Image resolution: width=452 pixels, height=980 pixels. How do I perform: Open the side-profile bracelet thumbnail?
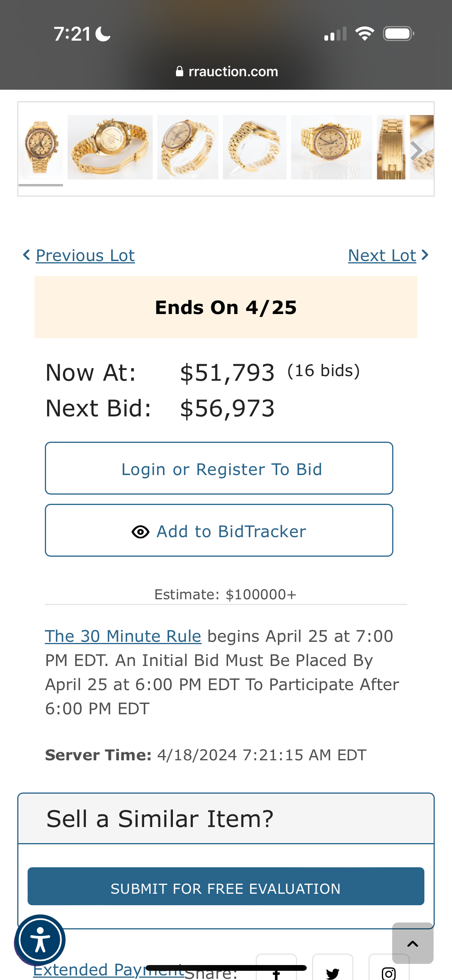[x=255, y=147]
